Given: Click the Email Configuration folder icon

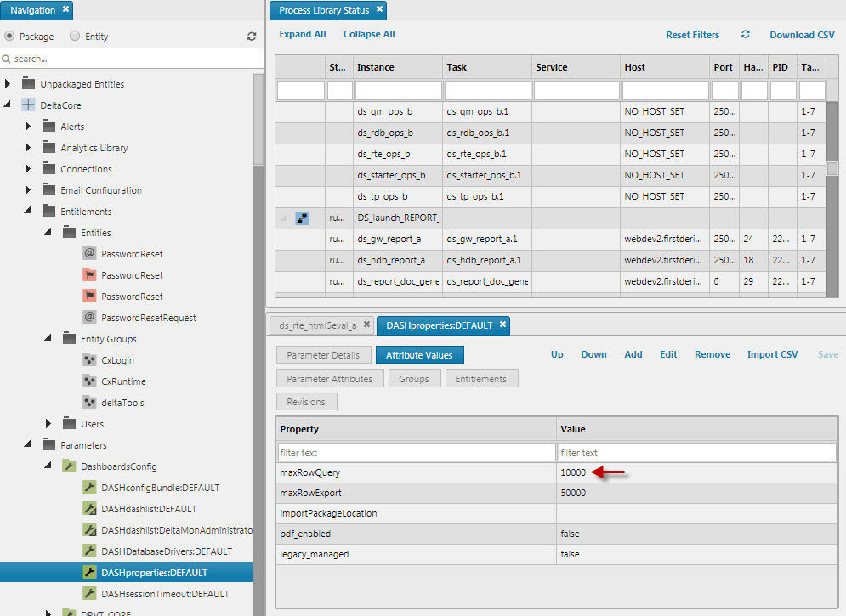Looking at the screenshot, I should [x=48, y=189].
